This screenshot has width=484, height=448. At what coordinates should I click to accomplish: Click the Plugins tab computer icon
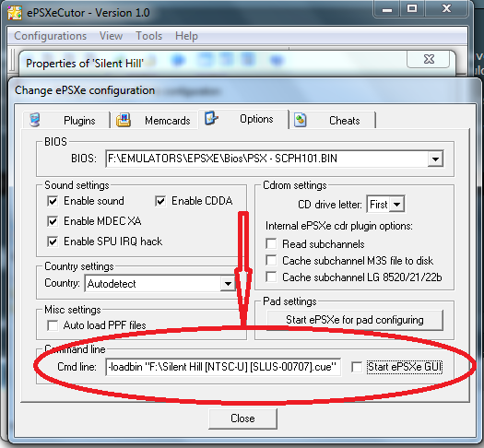click(x=35, y=120)
